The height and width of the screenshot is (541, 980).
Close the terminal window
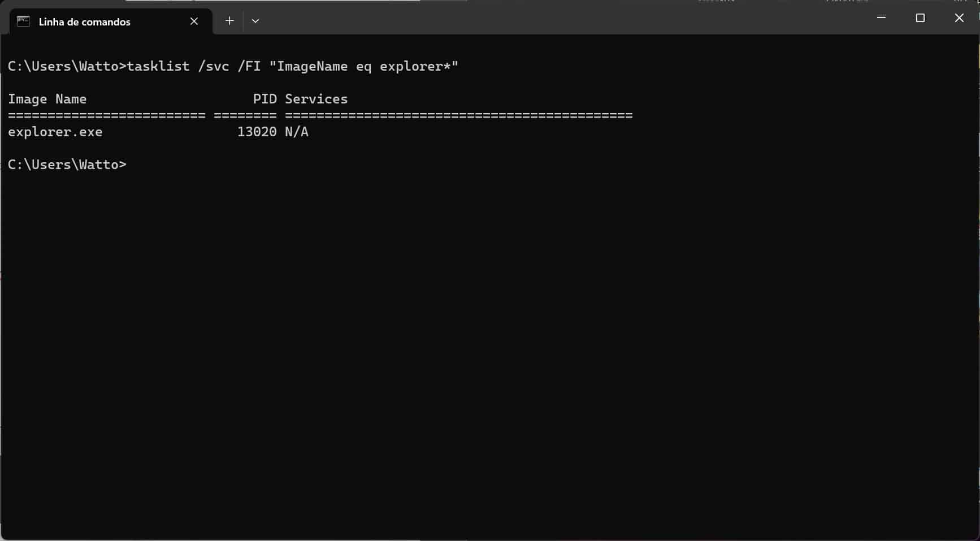pos(959,18)
